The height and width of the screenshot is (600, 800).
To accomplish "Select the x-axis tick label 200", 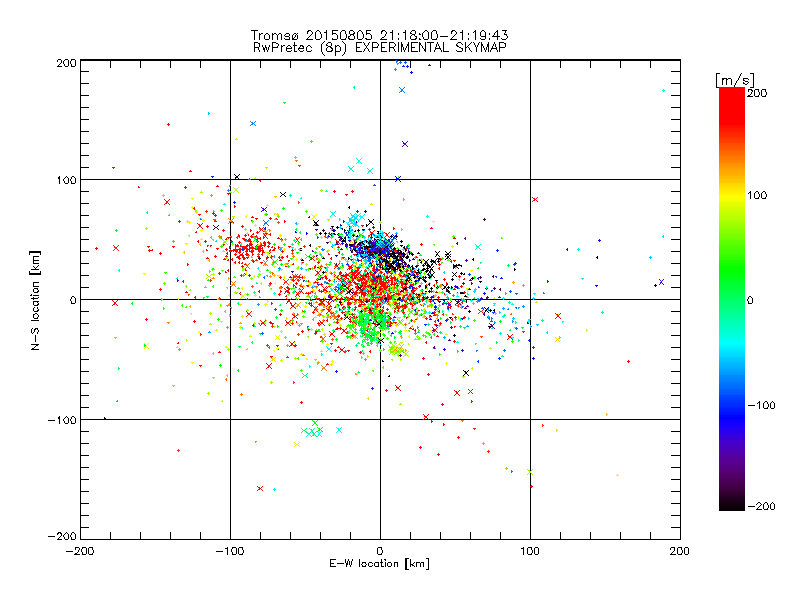I will point(680,551).
